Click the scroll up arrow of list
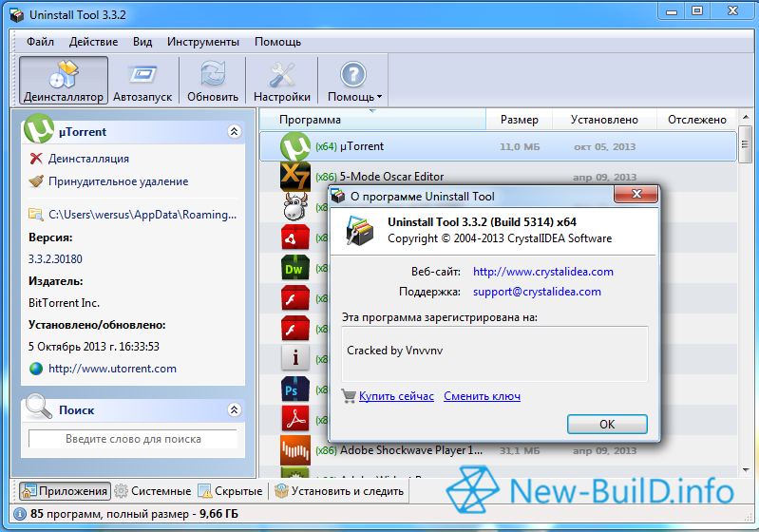 (745, 117)
